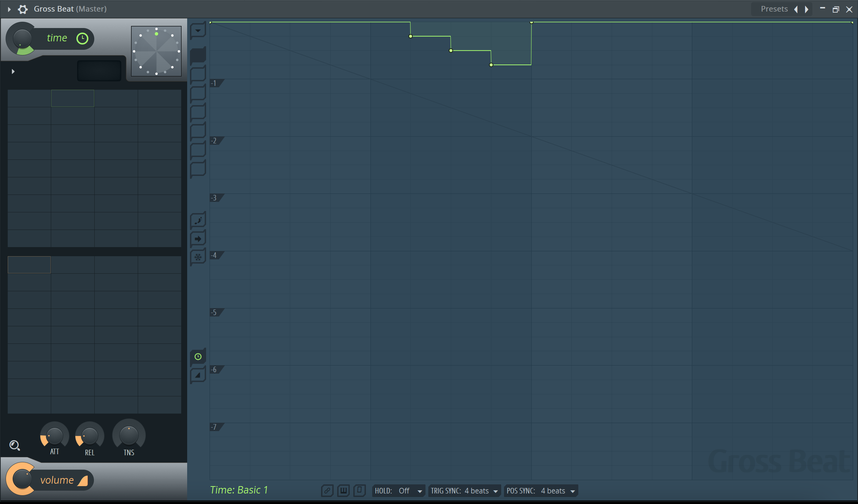Toggle the freeze snowflake icon
The image size is (858, 504).
pos(198,258)
